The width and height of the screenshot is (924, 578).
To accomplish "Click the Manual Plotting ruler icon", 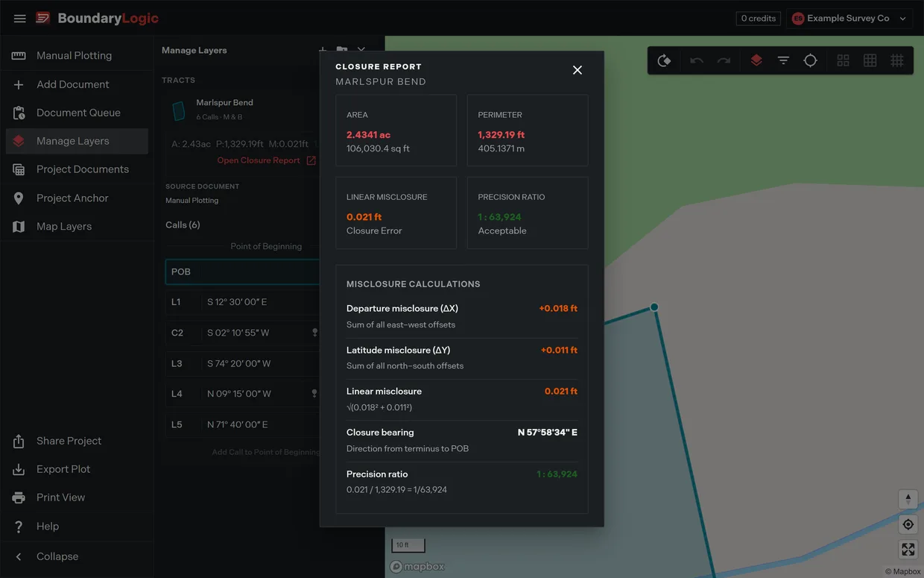I will pos(19,55).
